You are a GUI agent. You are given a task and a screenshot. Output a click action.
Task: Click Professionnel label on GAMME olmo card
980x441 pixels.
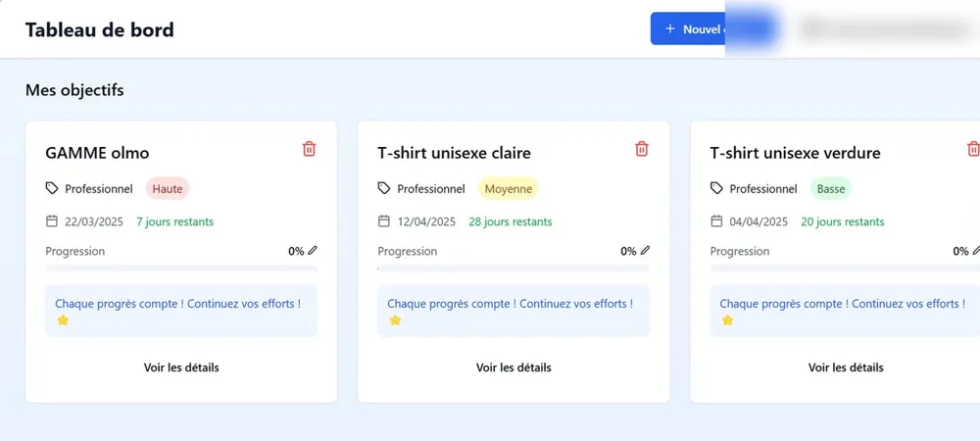99,188
